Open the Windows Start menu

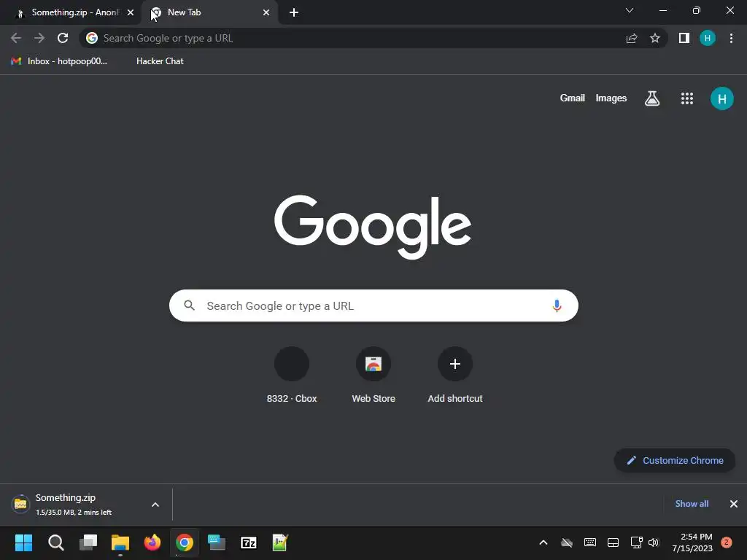click(x=24, y=542)
